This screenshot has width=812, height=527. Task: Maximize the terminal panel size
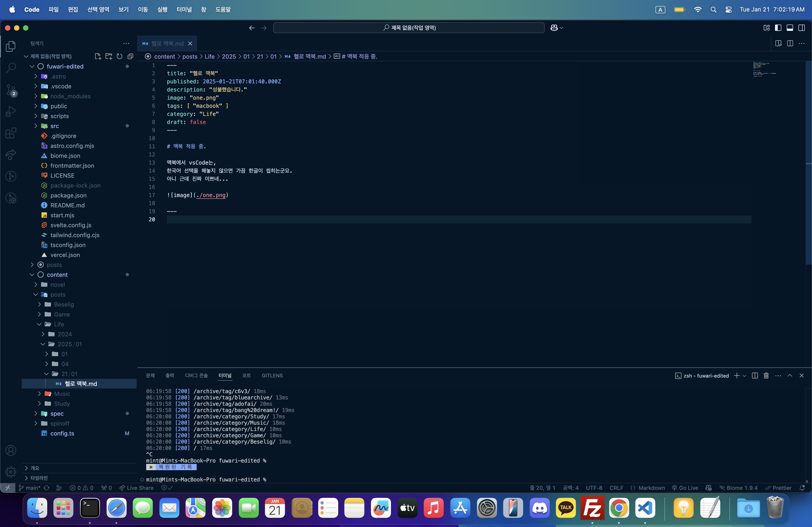tap(790, 375)
